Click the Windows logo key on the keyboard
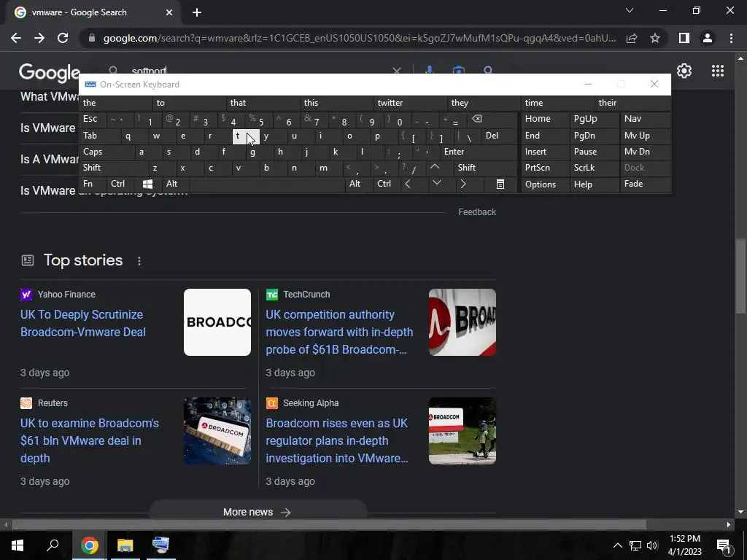The height and width of the screenshot is (560, 747). (147, 184)
